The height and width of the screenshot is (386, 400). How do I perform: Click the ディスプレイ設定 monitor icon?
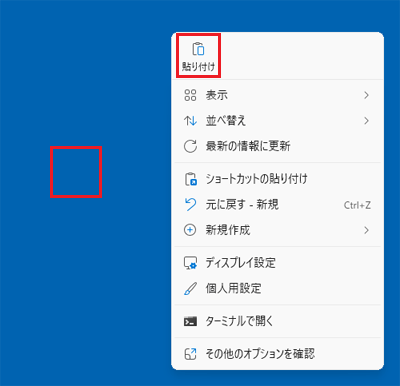[191, 263]
